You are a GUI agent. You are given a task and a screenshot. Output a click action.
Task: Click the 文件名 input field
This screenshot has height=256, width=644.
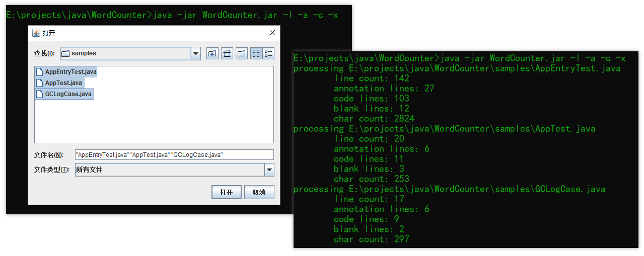pyautogui.click(x=174, y=155)
